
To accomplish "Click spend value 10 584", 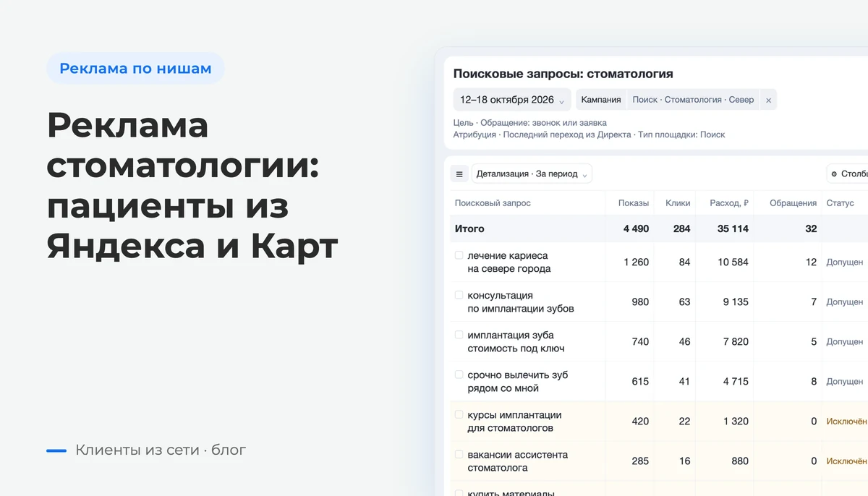I will pyautogui.click(x=733, y=262).
